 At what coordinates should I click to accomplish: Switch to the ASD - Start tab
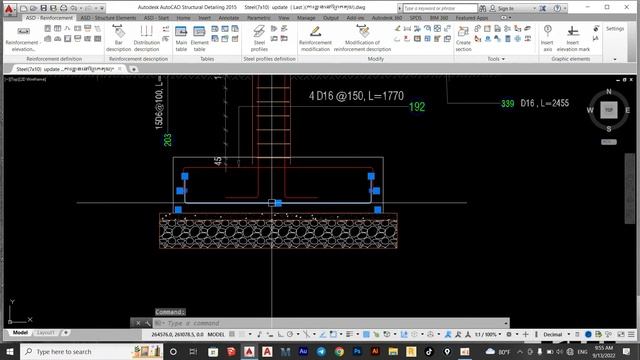[156, 18]
